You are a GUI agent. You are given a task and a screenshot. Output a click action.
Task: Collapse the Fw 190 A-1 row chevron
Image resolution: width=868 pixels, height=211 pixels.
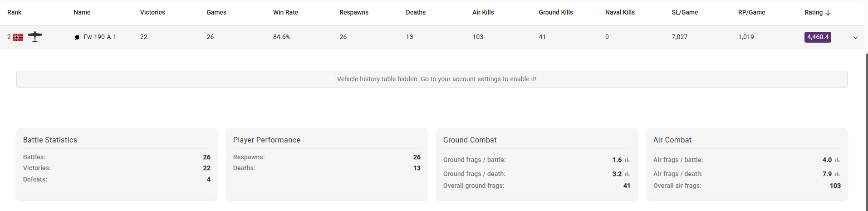[x=855, y=38]
